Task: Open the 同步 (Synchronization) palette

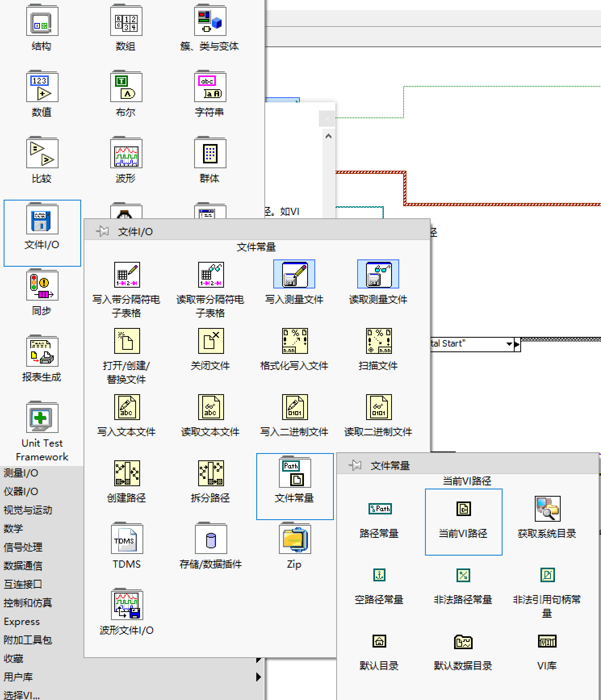Action: click(42, 286)
